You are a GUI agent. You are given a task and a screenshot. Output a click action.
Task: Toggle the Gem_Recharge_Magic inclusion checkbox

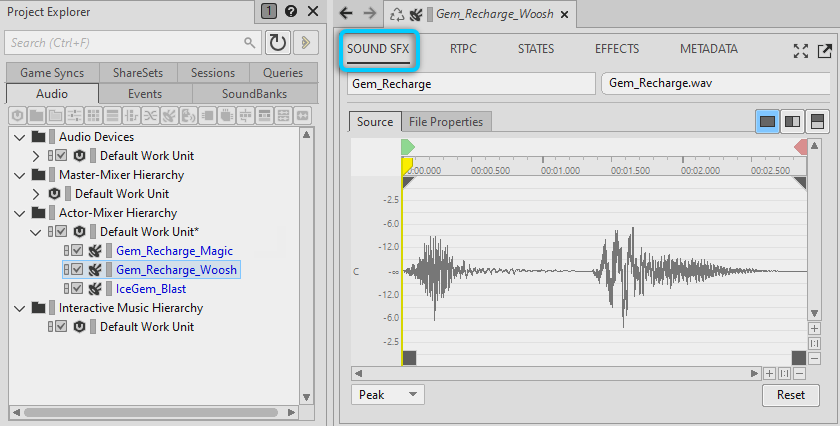[x=77, y=251]
